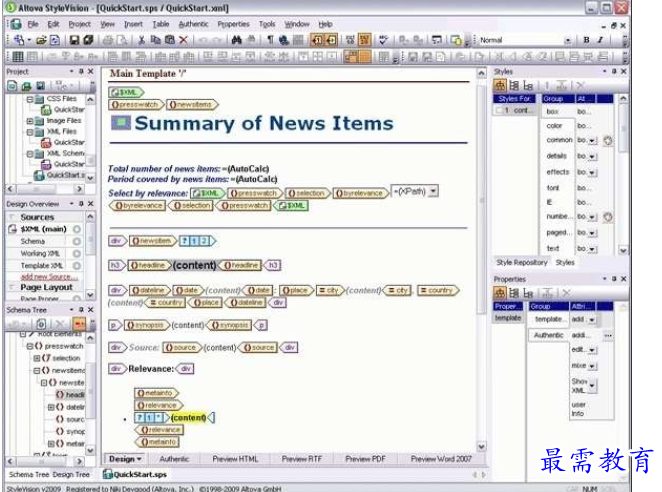Image resolution: width=662 pixels, height=492 pixels.
Task: Select the QuickStart.sps document tab
Action: (135, 474)
